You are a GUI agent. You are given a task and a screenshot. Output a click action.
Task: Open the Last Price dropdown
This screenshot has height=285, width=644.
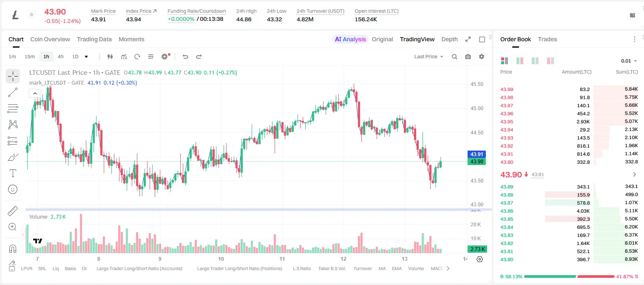point(428,57)
